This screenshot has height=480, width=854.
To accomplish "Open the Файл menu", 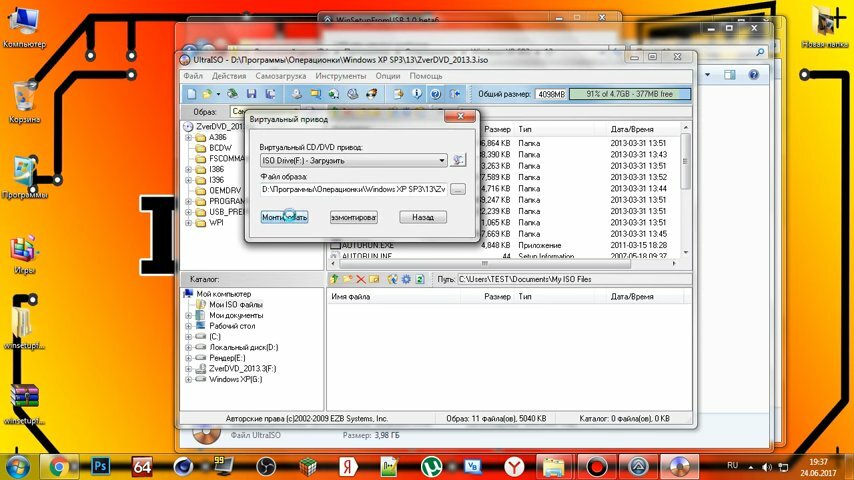I will point(193,76).
